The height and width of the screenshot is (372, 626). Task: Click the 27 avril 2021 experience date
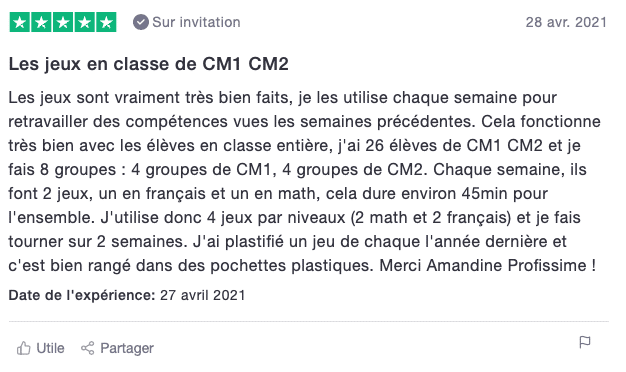pos(202,295)
